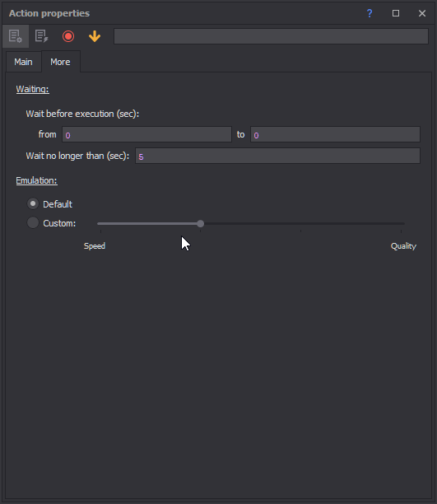The image size is (437, 504).
Task: Click the orange down arrow icon
Action: pos(95,36)
